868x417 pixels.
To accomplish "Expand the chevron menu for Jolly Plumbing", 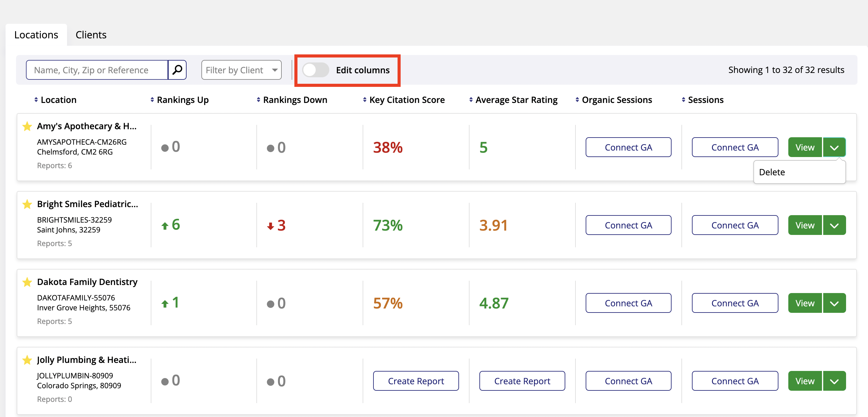I will (x=834, y=381).
